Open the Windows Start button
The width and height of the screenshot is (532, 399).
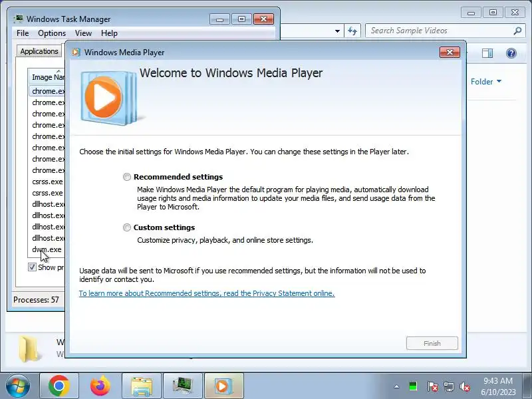(x=18, y=386)
